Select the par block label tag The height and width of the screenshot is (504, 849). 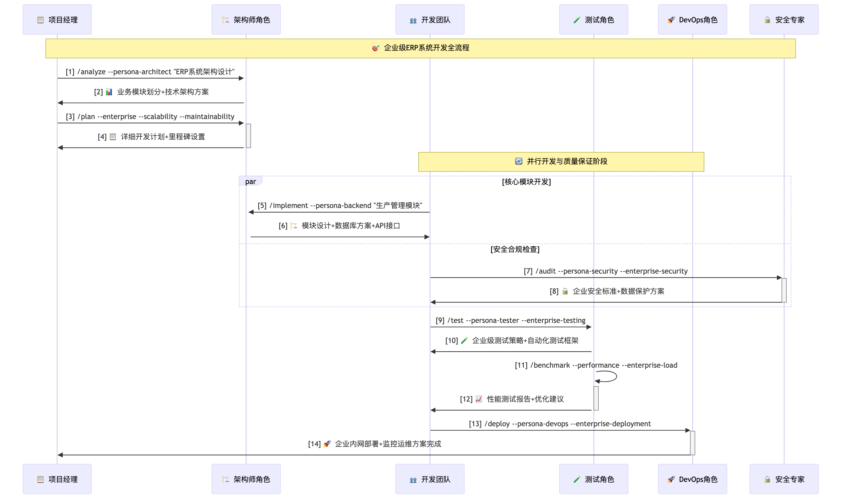(250, 182)
